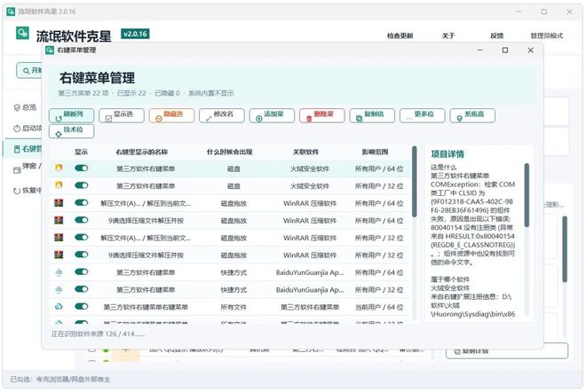Viewport: 586px width, 392px height.
Task: Click the small icon in 右键菜单管理 title bar
Action: 50,50
